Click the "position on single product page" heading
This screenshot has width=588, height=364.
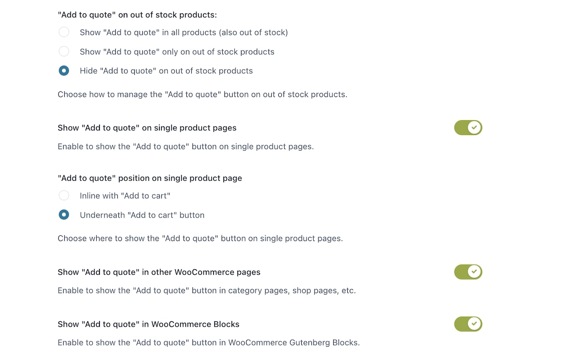click(x=150, y=178)
